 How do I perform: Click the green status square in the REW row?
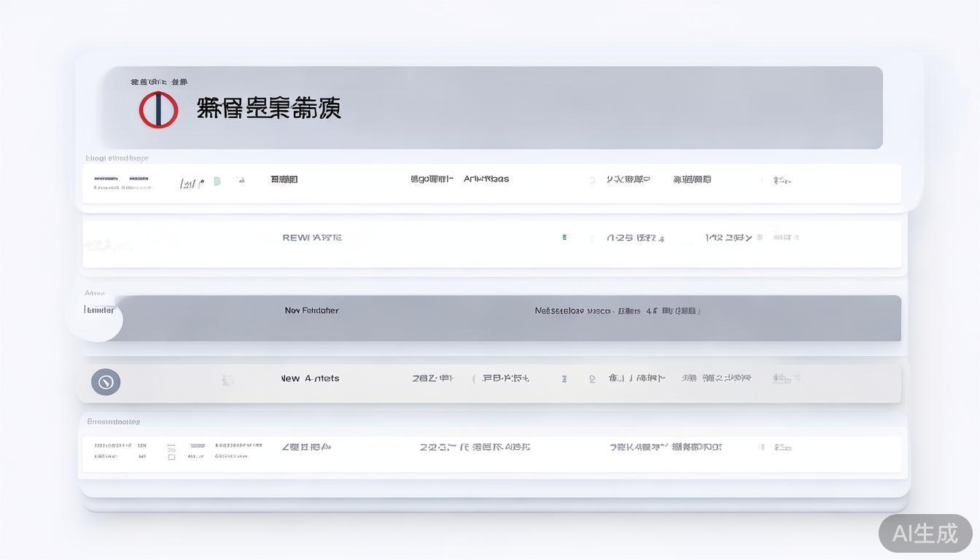(x=564, y=236)
